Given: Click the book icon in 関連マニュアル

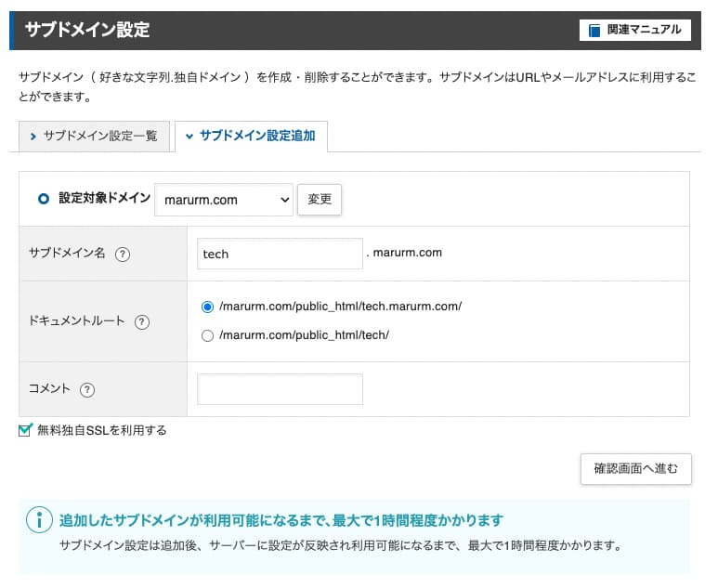Looking at the screenshot, I should click(x=594, y=31).
